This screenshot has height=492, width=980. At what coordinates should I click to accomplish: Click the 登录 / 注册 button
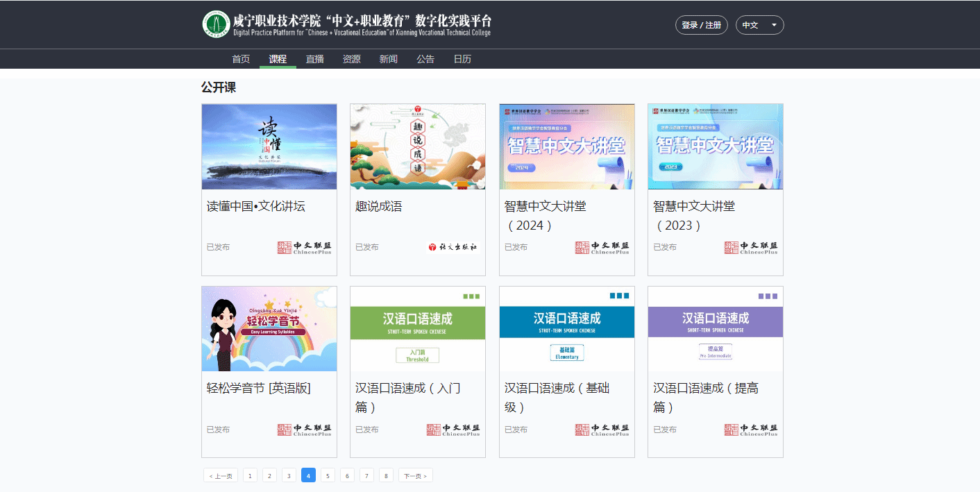(701, 25)
